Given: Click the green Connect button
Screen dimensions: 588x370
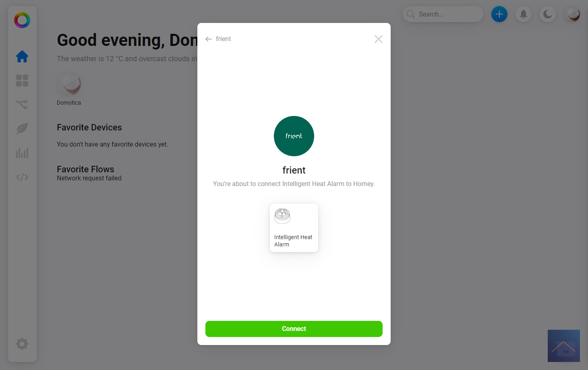Looking at the screenshot, I should 294,329.
